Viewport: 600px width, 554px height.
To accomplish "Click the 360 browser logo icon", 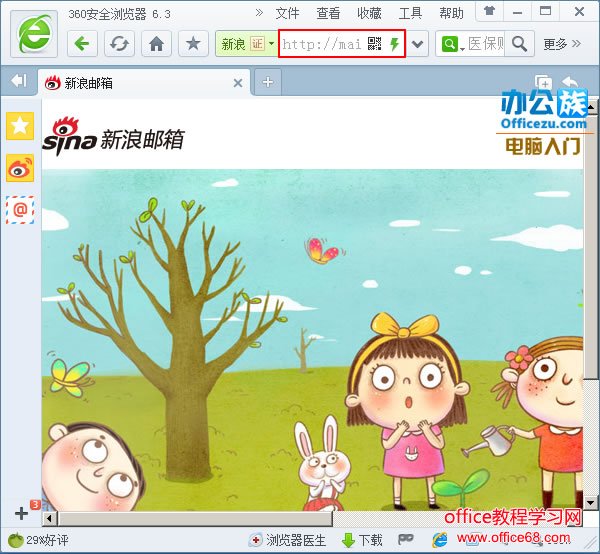I will click(x=34, y=34).
